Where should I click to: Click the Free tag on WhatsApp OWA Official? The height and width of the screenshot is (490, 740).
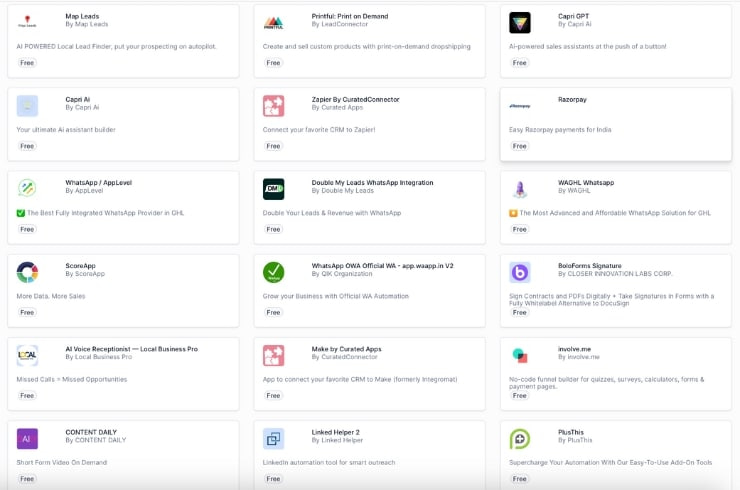pos(273,312)
